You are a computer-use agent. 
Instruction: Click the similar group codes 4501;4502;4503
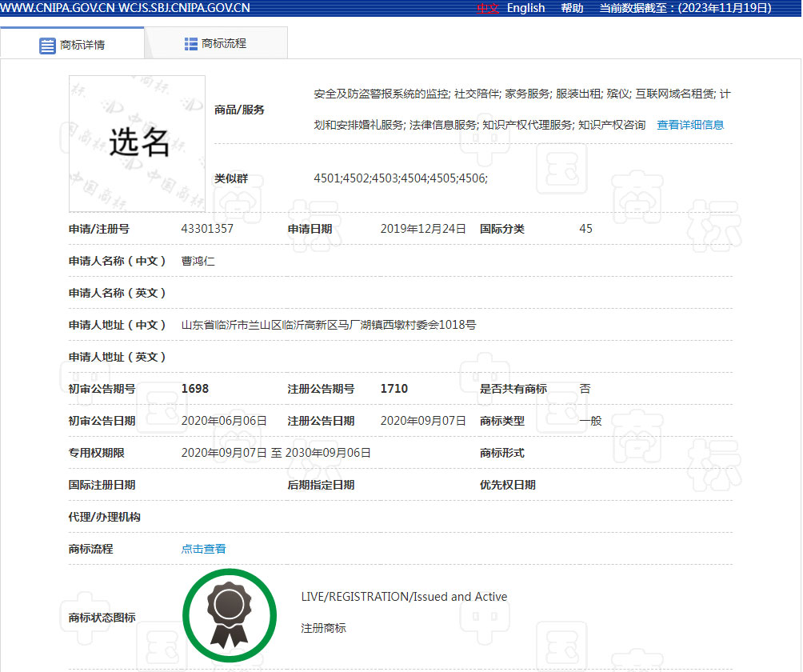(x=401, y=178)
